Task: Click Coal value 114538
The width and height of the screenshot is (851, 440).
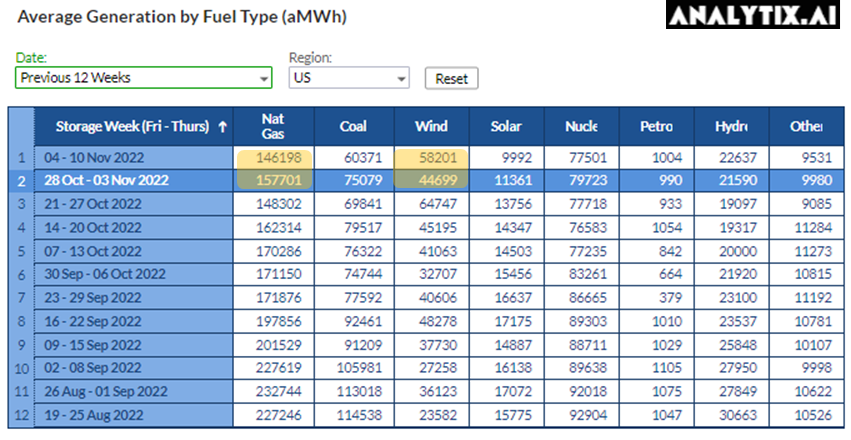Action: tap(359, 415)
